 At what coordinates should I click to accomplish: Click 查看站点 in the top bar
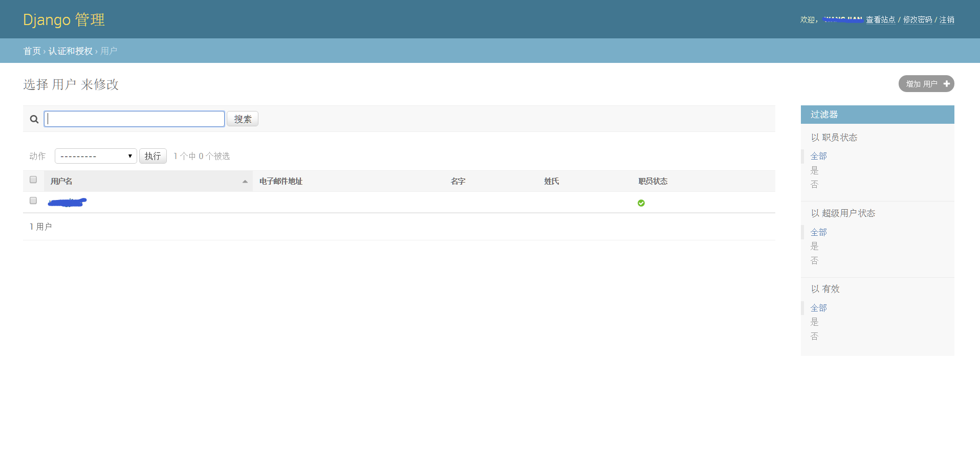coord(880,20)
